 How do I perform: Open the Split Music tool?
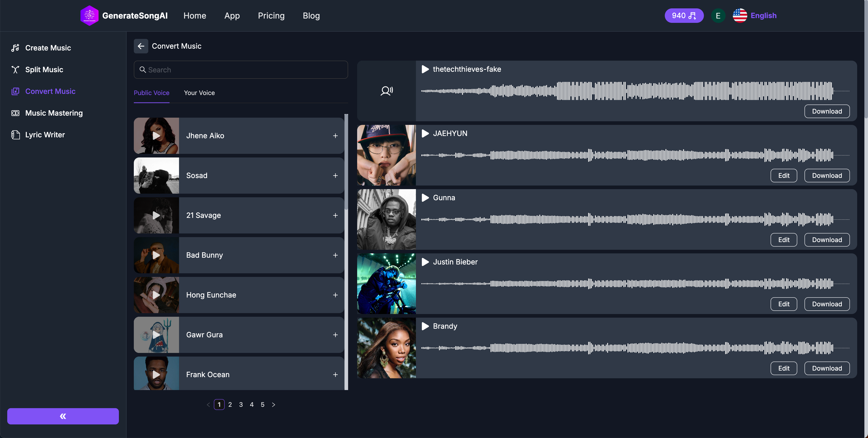[x=44, y=69]
